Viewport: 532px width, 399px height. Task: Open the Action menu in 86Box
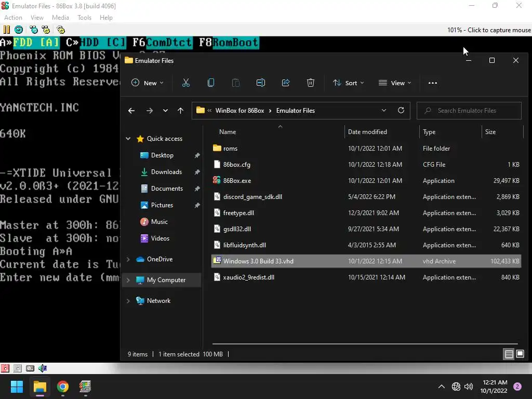click(x=13, y=18)
